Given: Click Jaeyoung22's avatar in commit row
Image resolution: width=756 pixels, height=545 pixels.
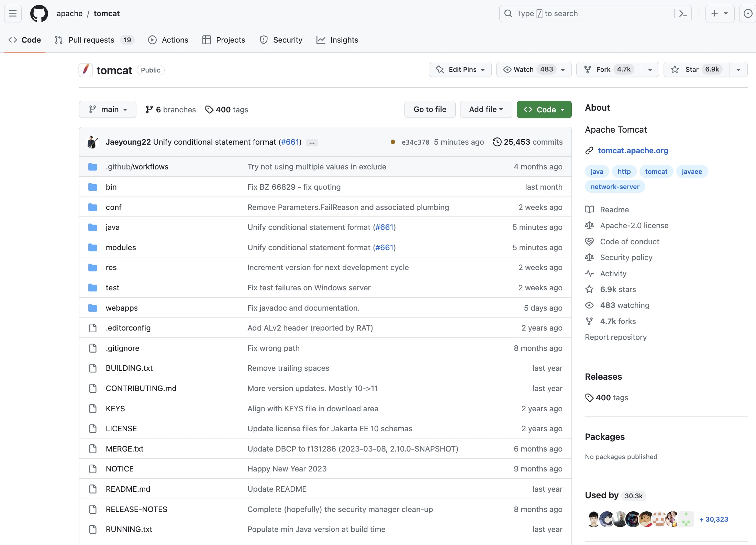Looking at the screenshot, I should (92, 142).
